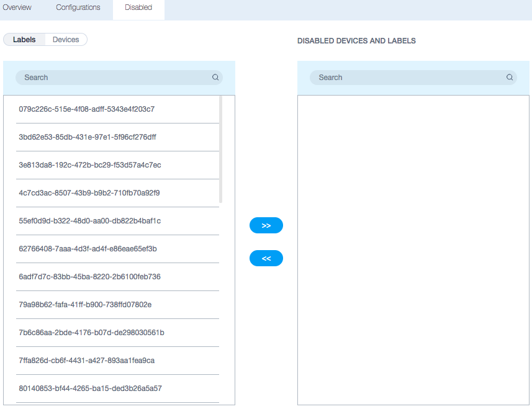Choose label 3e813da8-192c-472b-bc29-f53d57a4c7ec
Image resolution: width=532 pixels, height=409 pixels.
click(90, 165)
